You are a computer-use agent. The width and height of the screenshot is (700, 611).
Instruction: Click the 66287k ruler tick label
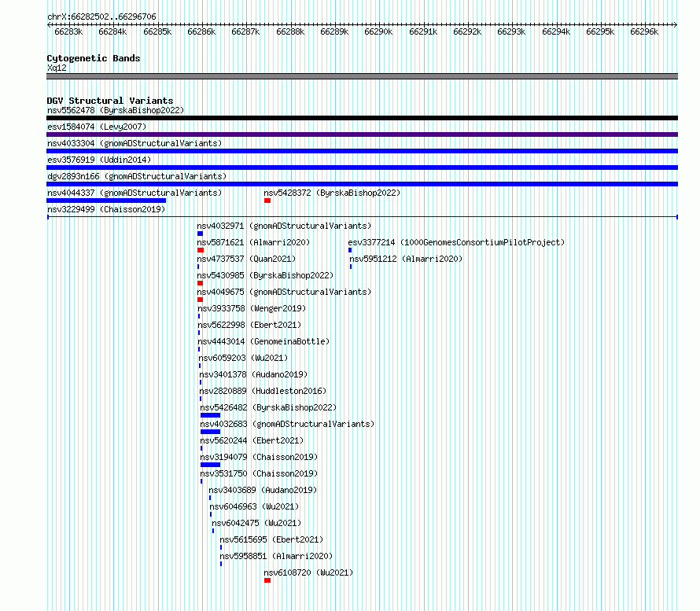coord(245,31)
